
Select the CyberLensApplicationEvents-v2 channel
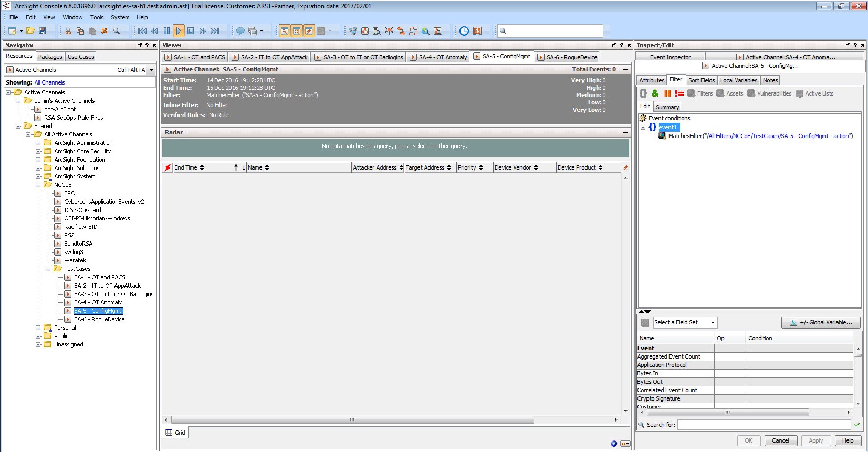(x=104, y=202)
